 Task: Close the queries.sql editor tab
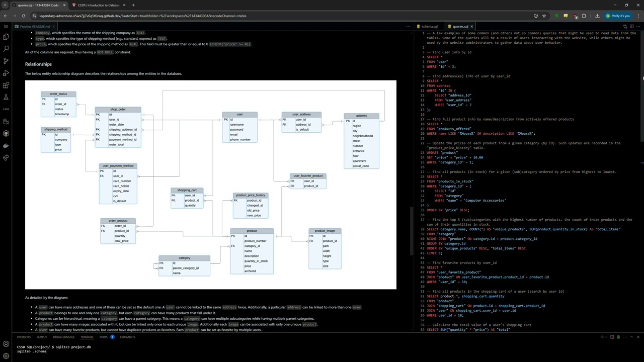coord(472,26)
